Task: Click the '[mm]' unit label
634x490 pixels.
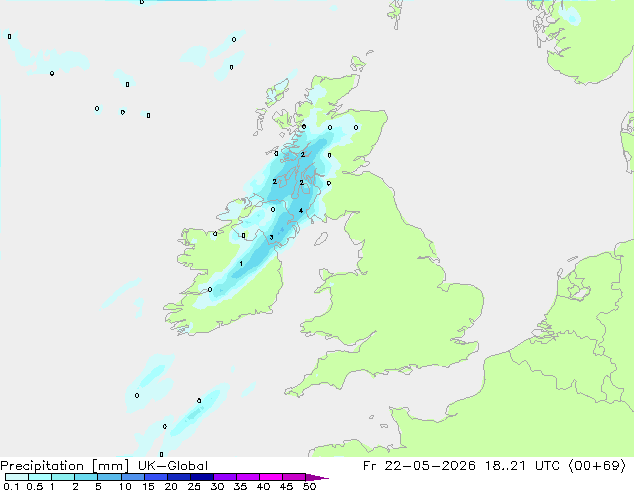Action: pyautogui.click(x=110, y=466)
